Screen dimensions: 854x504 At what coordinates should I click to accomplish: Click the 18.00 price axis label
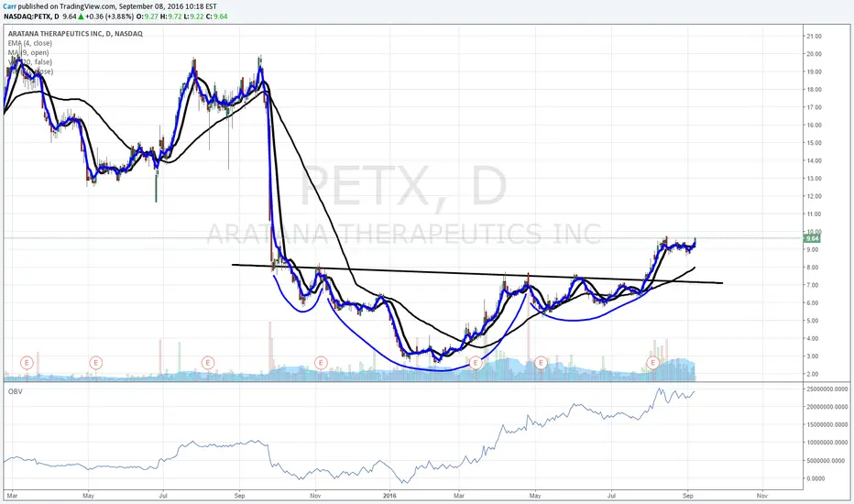pyautogui.click(x=815, y=90)
